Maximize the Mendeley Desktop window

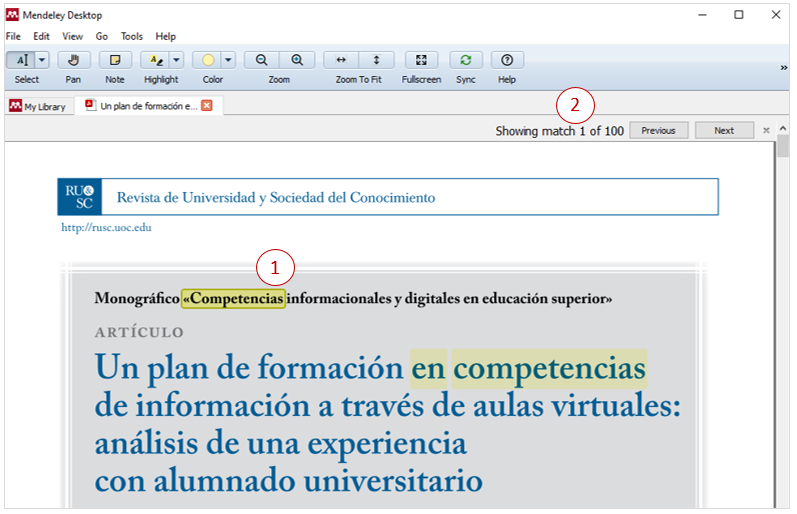point(739,15)
